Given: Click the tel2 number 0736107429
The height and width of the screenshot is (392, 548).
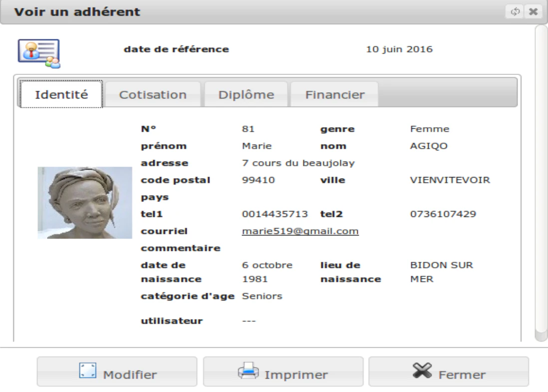Looking at the screenshot, I should pos(443,214).
